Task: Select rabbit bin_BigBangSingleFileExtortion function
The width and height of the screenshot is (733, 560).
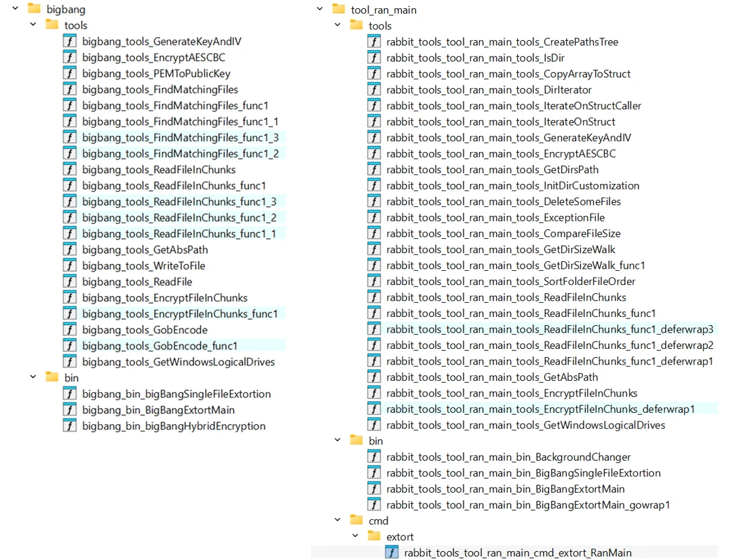Action: (x=523, y=473)
